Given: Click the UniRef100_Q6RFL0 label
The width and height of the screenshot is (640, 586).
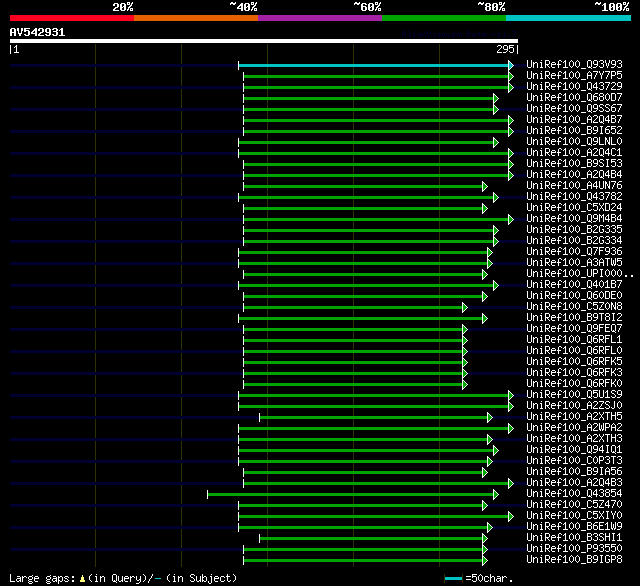Looking at the screenshot, I should [x=574, y=351].
